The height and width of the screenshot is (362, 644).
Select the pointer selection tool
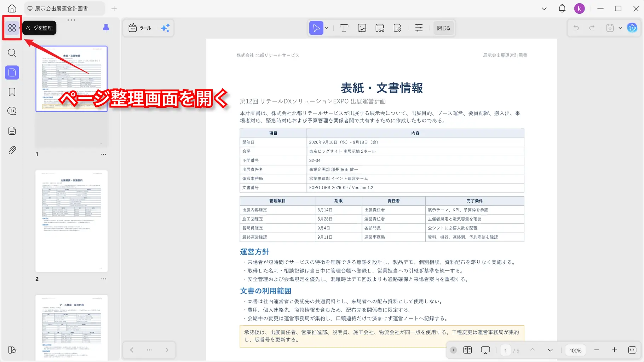click(316, 28)
